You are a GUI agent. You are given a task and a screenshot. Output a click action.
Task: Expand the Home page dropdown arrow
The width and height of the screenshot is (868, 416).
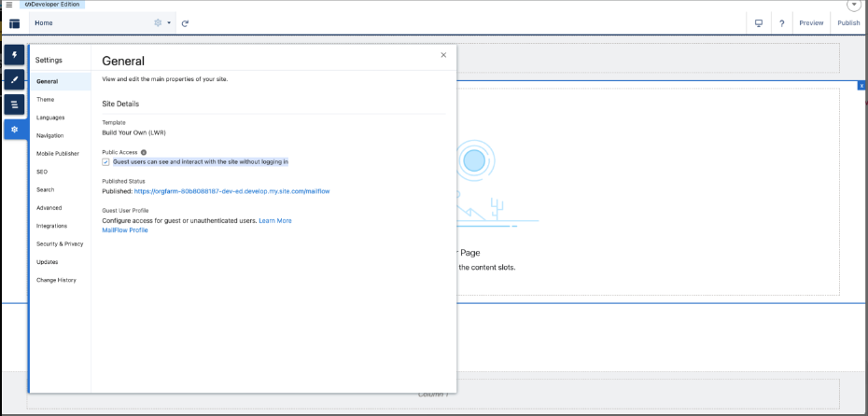[x=168, y=23]
